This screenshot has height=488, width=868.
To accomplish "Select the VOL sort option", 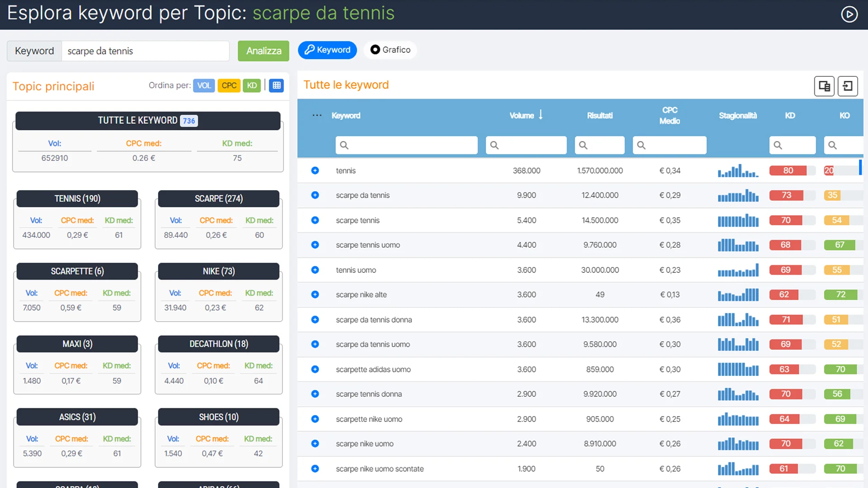I will (204, 85).
